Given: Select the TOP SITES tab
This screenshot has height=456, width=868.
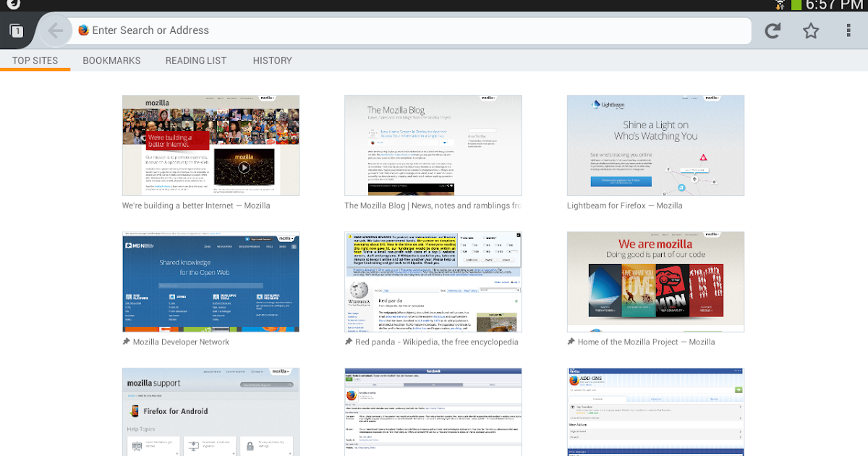Looking at the screenshot, I should (x=35, y=60).
